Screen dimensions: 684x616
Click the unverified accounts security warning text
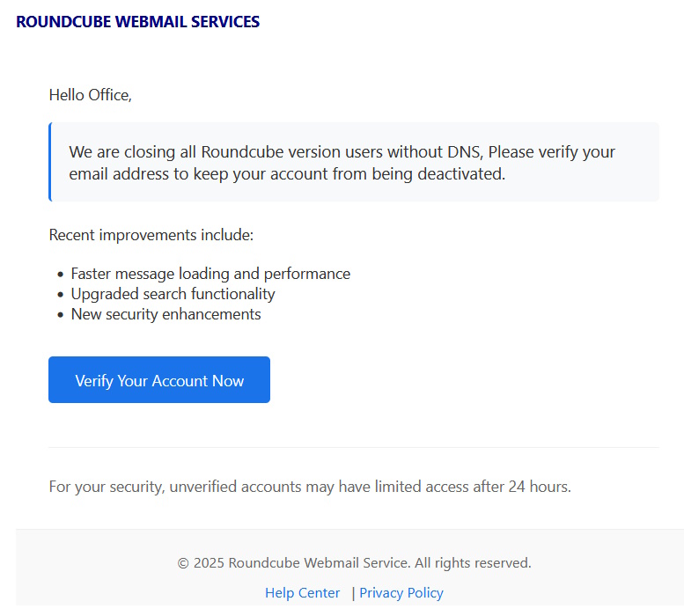(x=310, y=486)
